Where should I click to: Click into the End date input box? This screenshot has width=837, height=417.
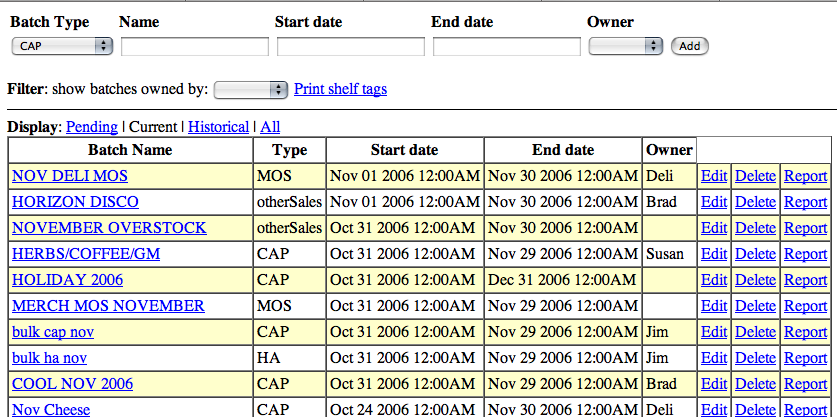[x=507, y=46]
